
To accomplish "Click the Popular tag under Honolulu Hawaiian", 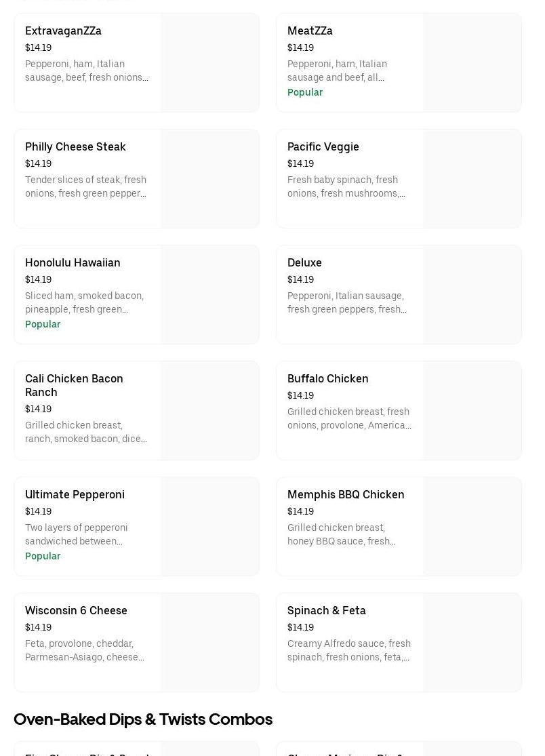I will tap(43, 324).
